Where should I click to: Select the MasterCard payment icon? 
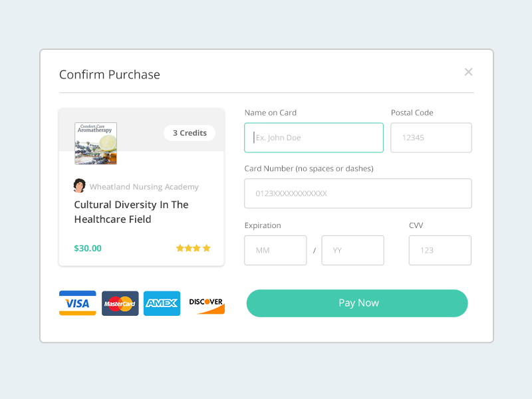pyautogui.click(x=120, y=303)
